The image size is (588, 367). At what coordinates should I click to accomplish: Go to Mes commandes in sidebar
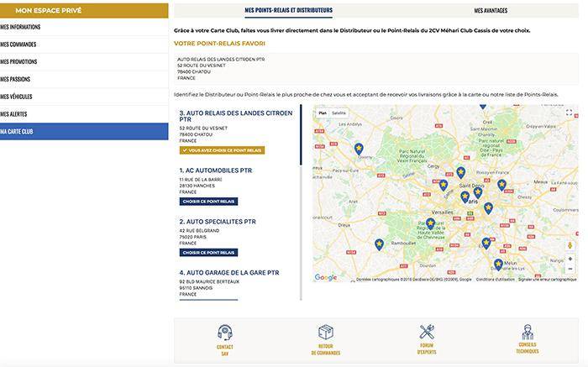(x=84, y=45)
